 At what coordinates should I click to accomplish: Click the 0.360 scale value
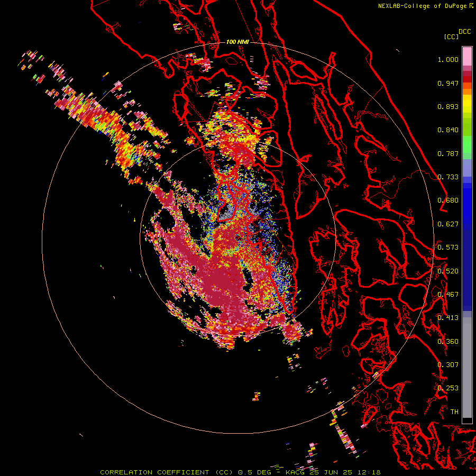click(448, 342)
